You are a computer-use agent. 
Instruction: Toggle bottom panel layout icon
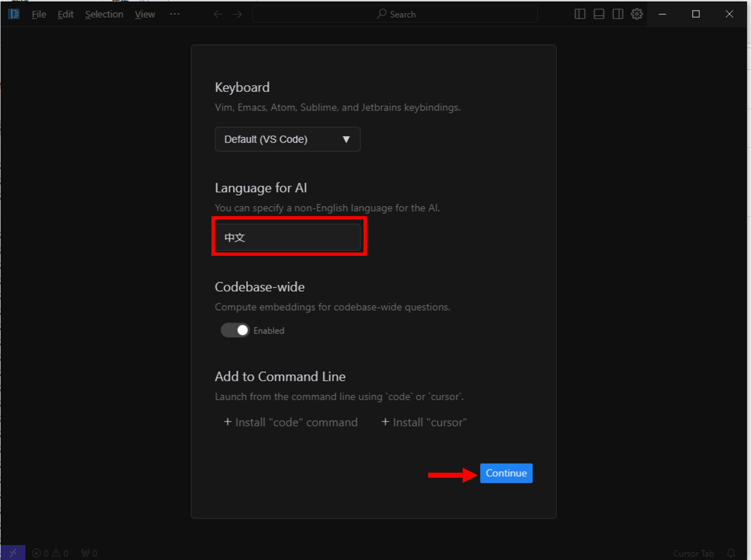(x=599, y=14)
